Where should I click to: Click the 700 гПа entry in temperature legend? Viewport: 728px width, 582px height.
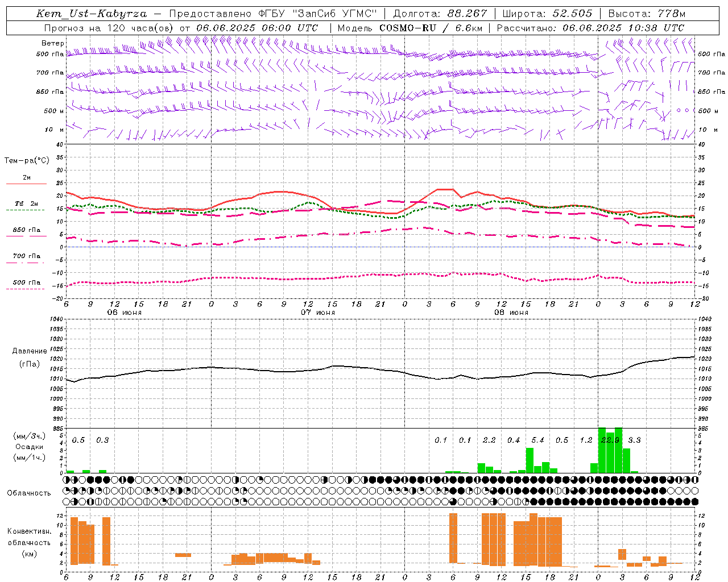pos(27,256)
